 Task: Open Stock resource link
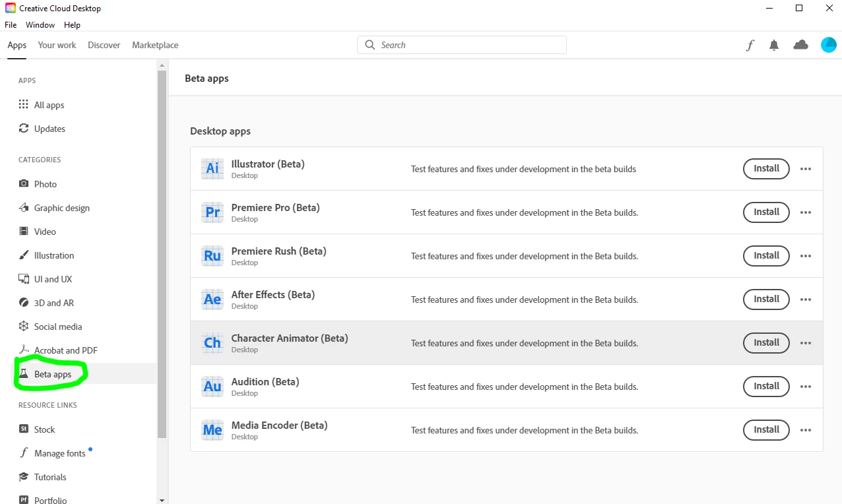click(37, 429)
